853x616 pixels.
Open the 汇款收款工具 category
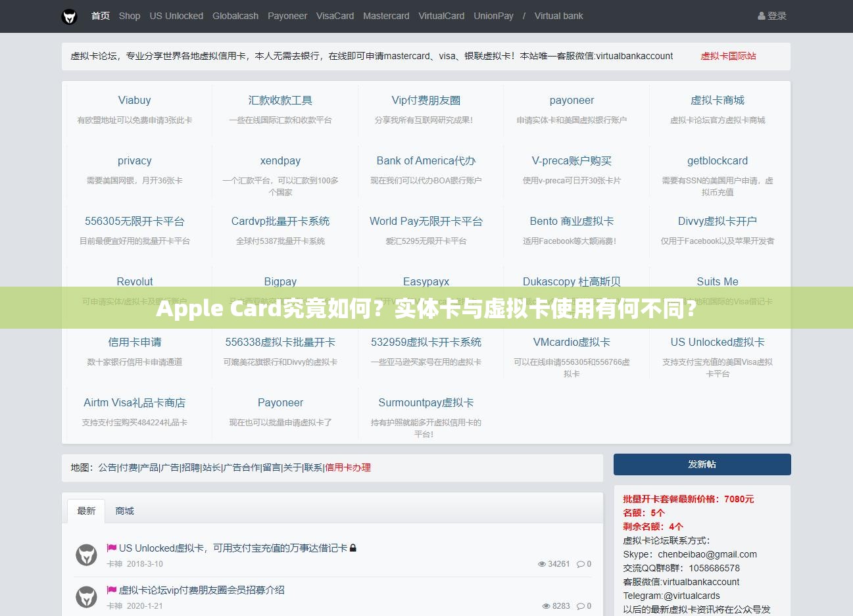pos(280,100)
